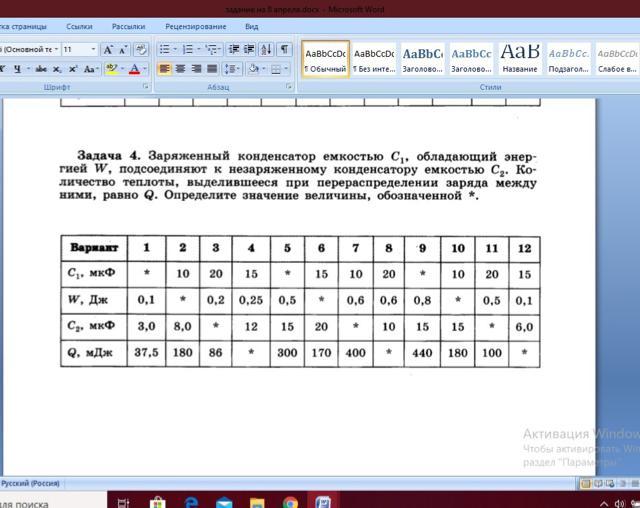
Task: Launch Google Chrome from the taskbar
Action: (x=290, y=502)
